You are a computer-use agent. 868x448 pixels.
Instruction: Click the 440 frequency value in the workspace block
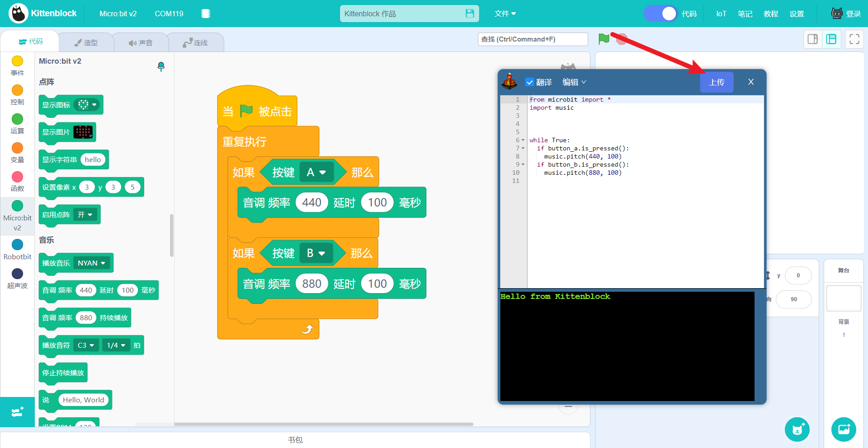(311, 202)
